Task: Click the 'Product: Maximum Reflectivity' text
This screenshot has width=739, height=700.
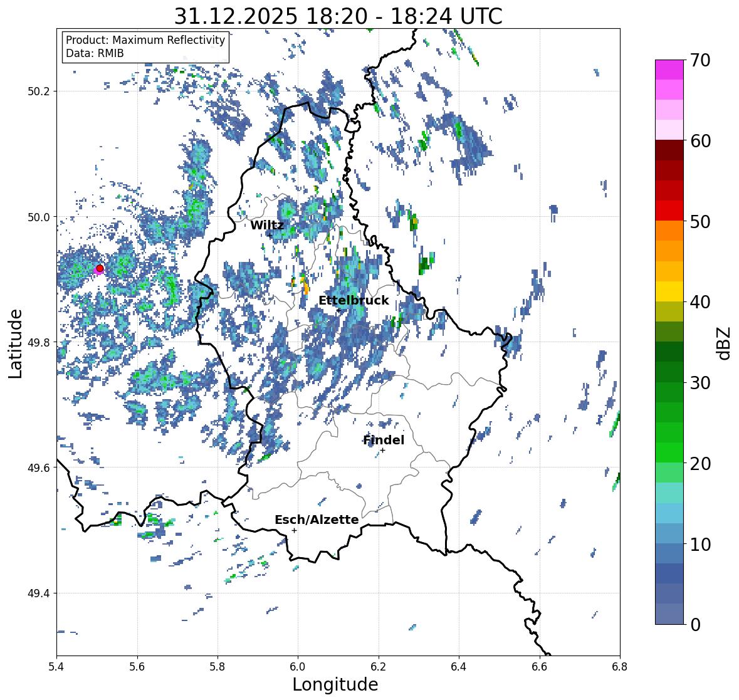Action: click(x=145, y=40)
